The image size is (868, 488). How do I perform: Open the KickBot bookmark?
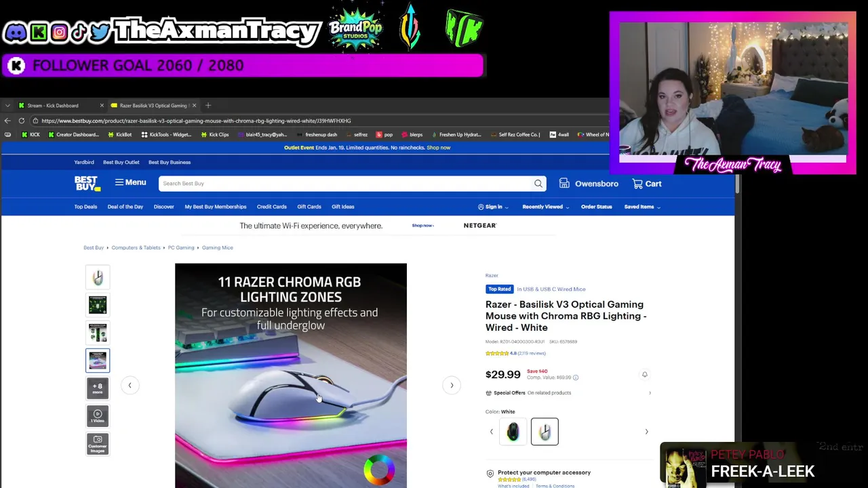click(x=119, y=134)
